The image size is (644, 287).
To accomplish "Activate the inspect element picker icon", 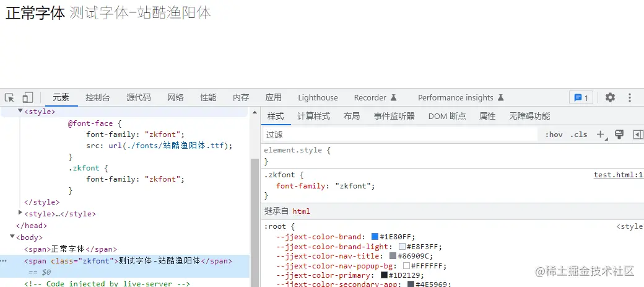I will (x=9, y=97).
